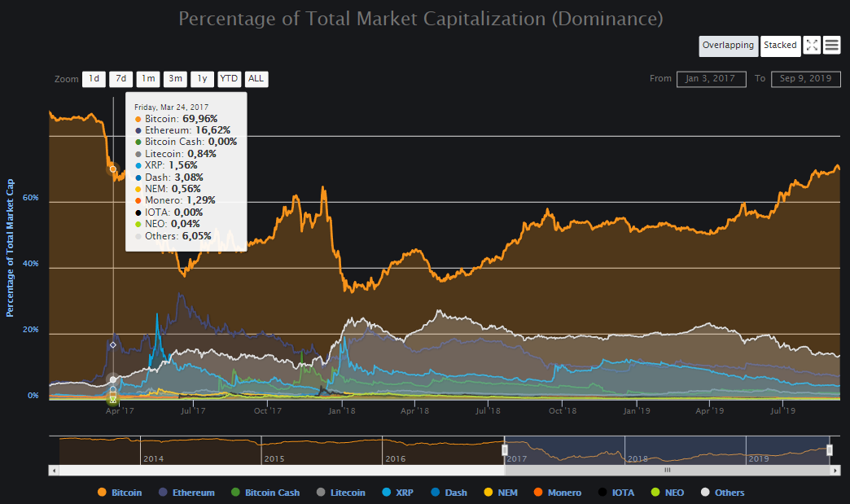Switch chart to Overlapping view

point(728,46)
